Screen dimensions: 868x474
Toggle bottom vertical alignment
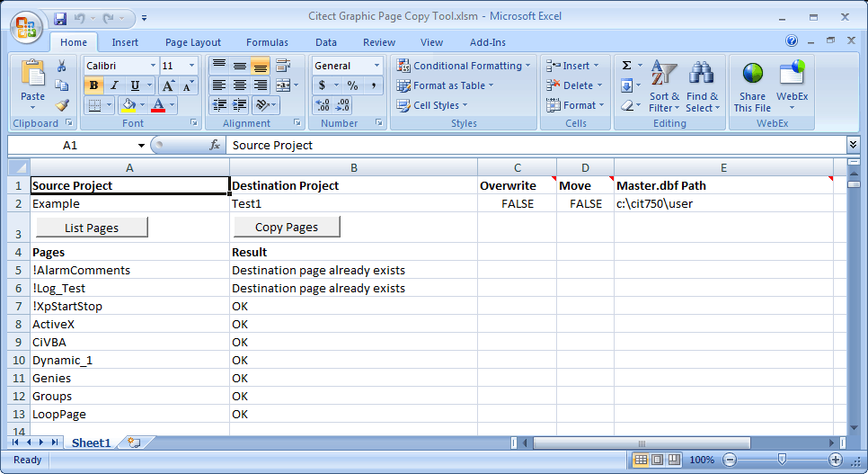261,66
